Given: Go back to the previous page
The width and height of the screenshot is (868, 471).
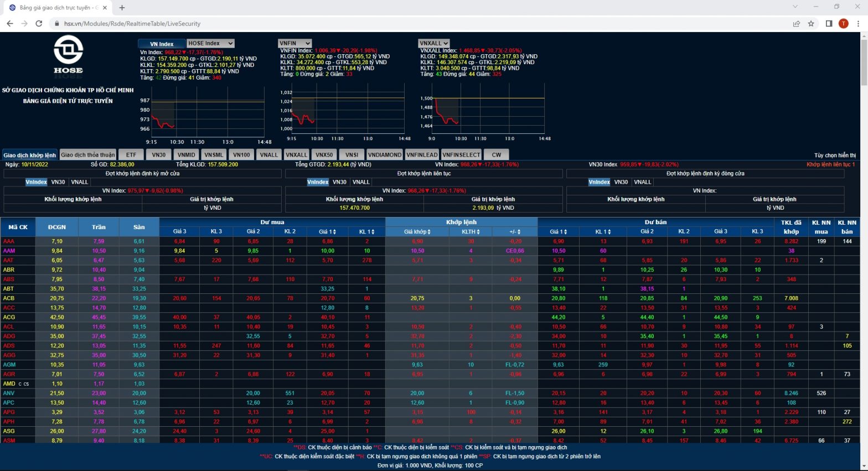Looking at the screenshot, I should [10, 23].
